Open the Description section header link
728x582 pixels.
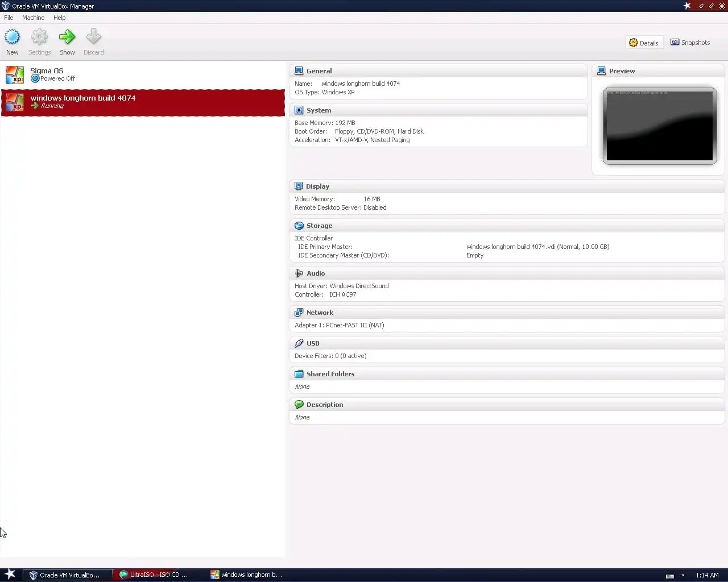pos(325,405)
